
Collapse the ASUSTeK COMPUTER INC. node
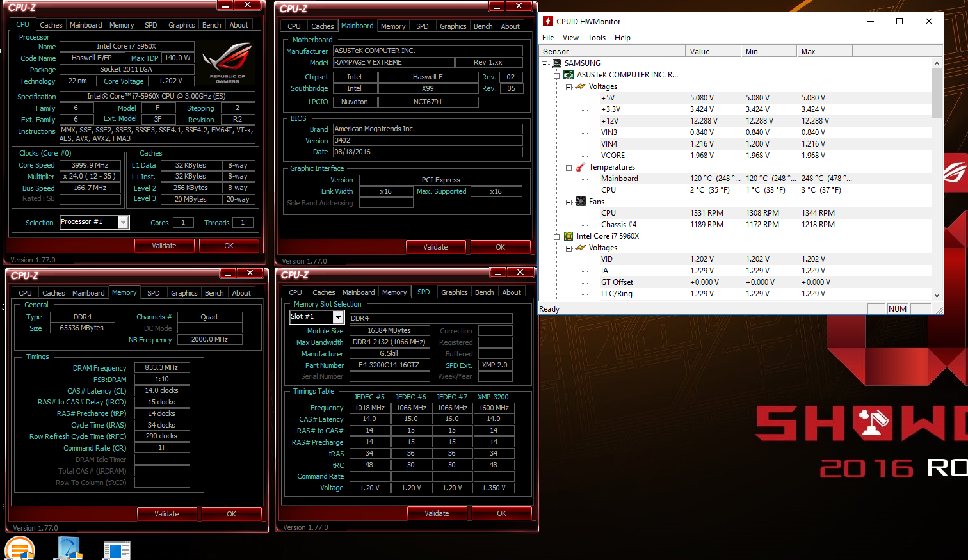(x=557, y=75)
